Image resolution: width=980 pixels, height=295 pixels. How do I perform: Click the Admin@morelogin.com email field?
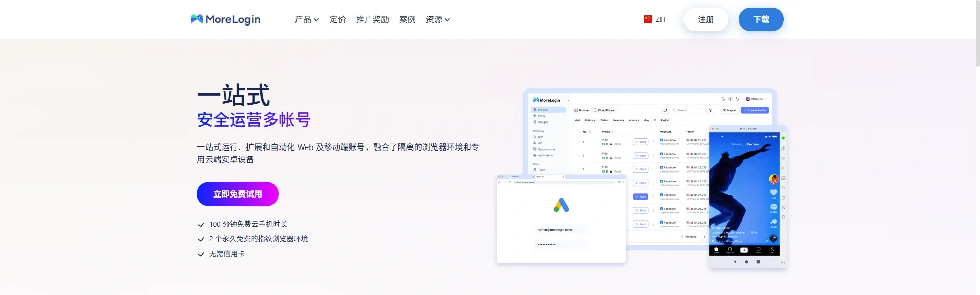(x=561, y=230)
